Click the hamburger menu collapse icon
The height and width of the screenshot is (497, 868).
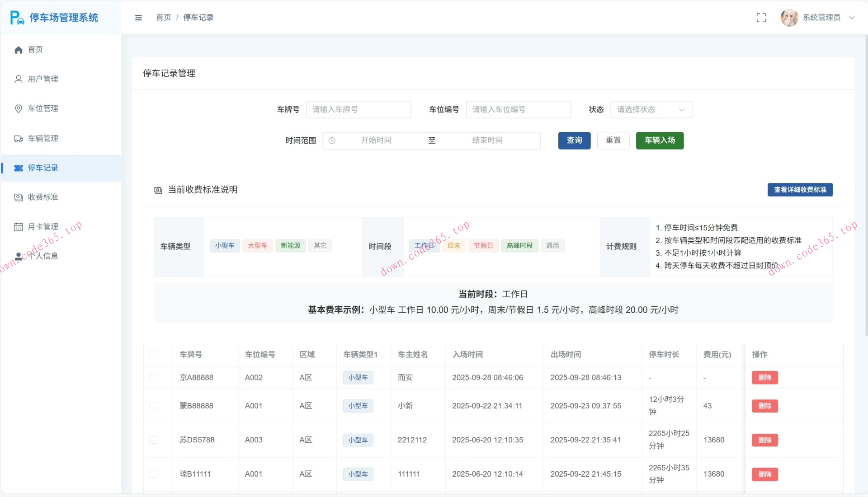pyautogui.click(x=138, y=18)
